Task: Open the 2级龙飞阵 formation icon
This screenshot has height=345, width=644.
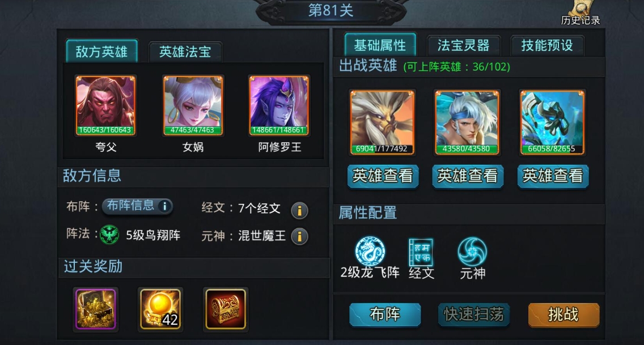Action: point(370,251)
